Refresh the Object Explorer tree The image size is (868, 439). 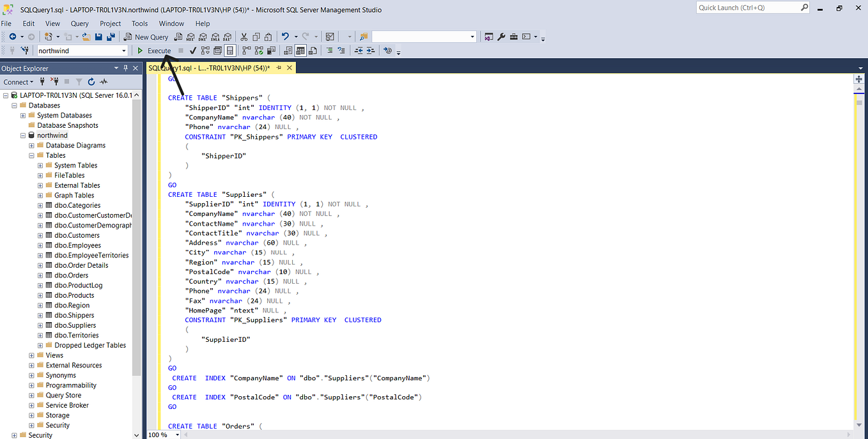click(x=90, y=82)
